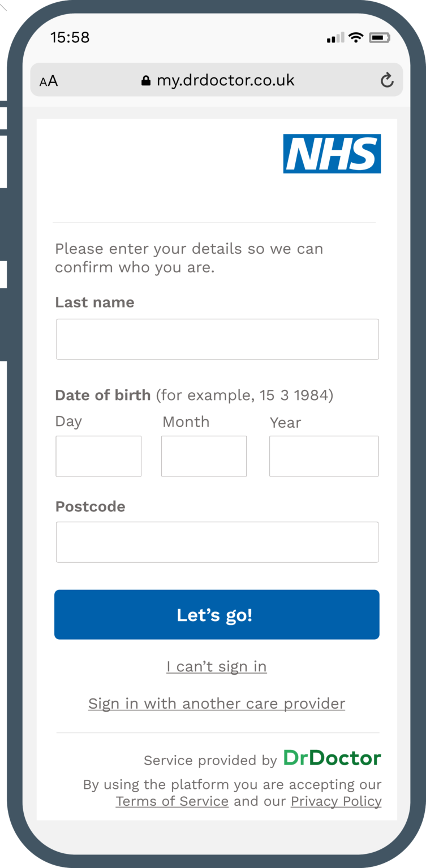Viewport: 426px width, 868px height.
Task: Open the Privacy Policy link
Action: pos(336,801)
